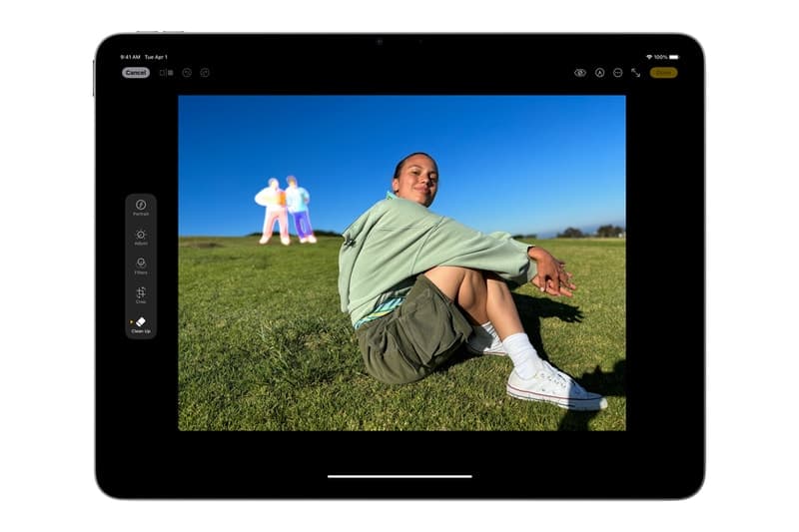Undo the last edit
Image resolution: width=799 pixels, height=532 pixels.
point(187,73)
